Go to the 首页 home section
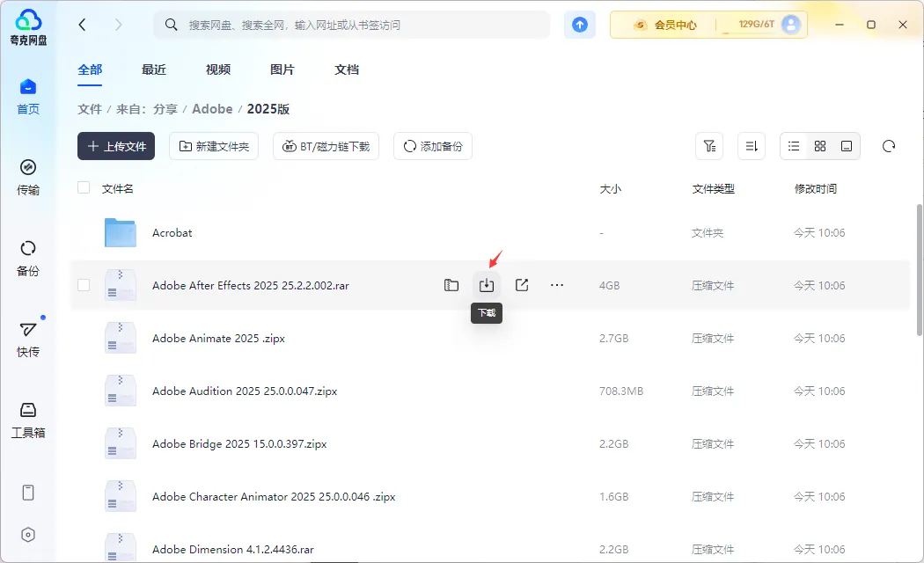This screenshot has width=924, height=563. [x=27, y=97]
